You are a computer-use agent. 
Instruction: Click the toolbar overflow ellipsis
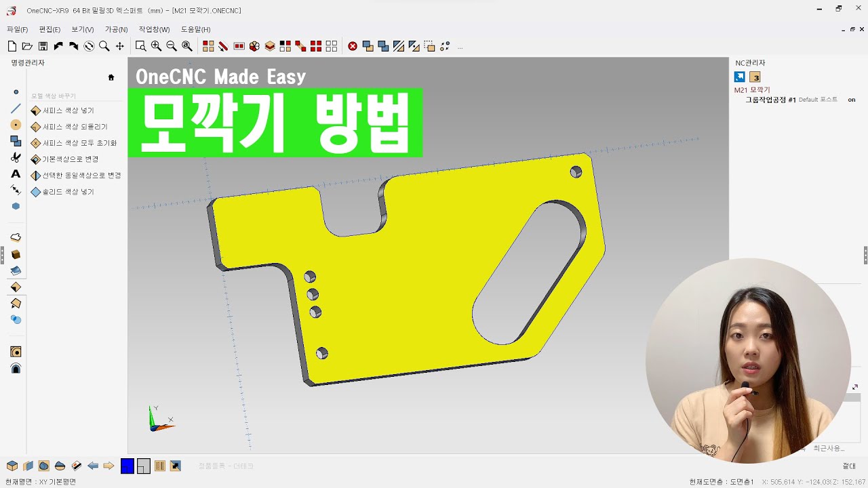(460, 47)
